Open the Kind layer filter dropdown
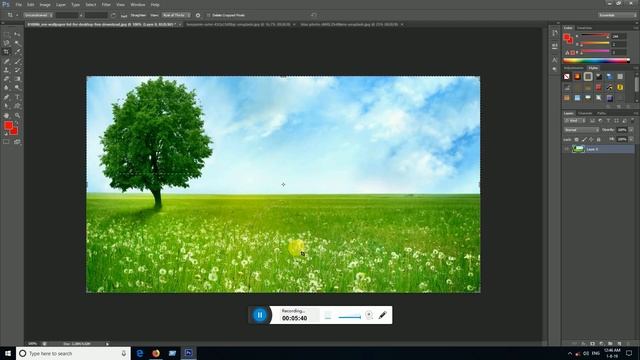The image size is (640, 360). (575, 121)
